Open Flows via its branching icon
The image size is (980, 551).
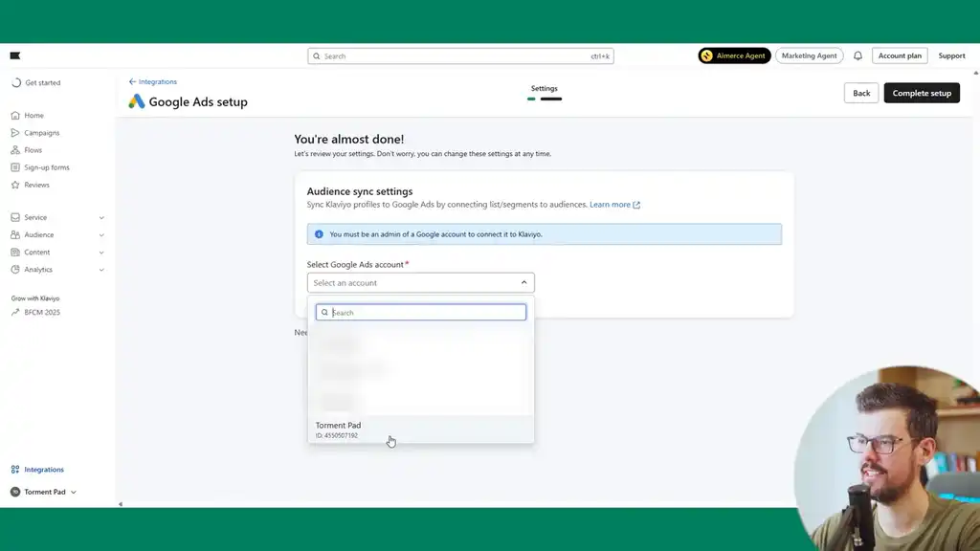tap(14, 149)
